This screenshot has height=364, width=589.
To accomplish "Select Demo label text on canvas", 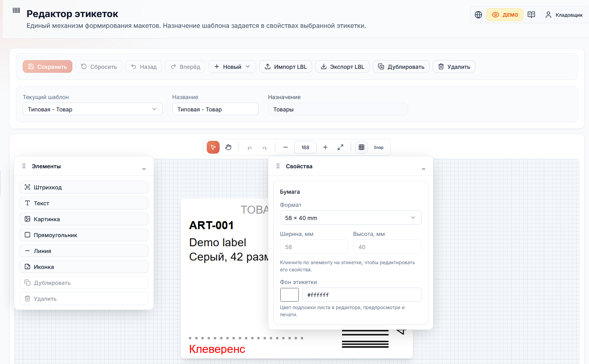I will 218,242.
